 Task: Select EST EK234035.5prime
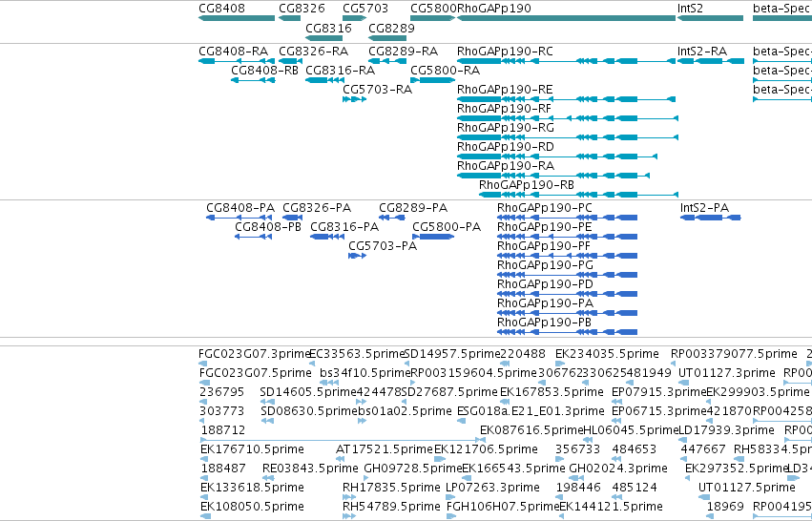(x=559, y=364)
